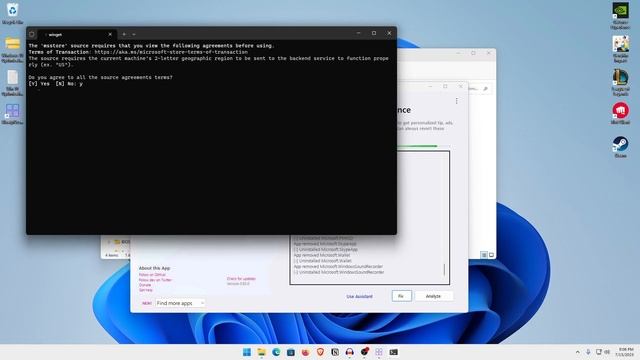Open the headphones app in the taskbar
This screenshot has height=360, width=640.
(x=349, y=352)
